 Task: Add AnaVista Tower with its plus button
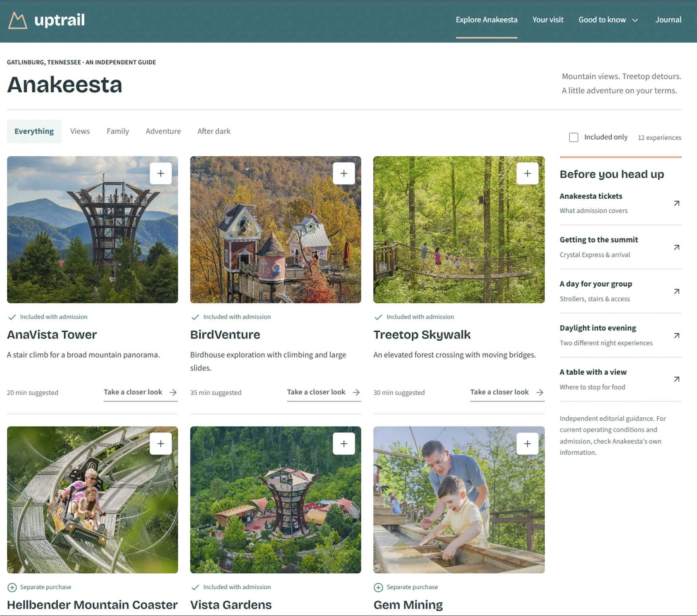(161, 173)
